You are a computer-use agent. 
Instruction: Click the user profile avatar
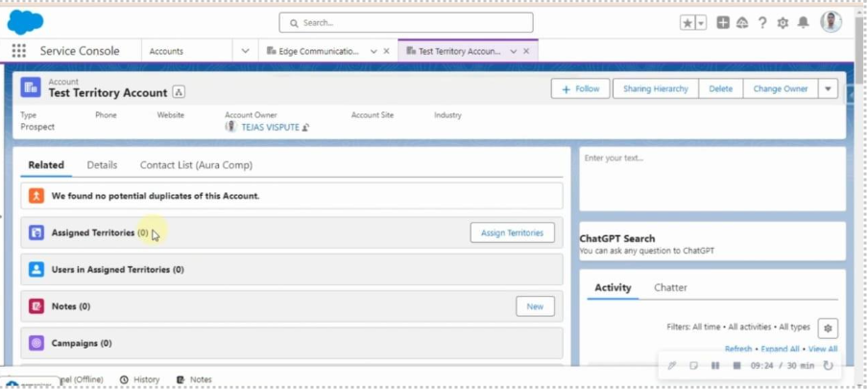(x=831, y=22)
